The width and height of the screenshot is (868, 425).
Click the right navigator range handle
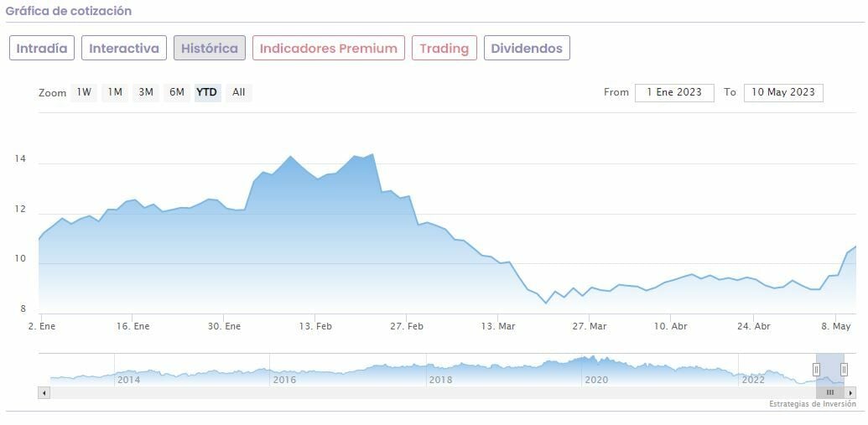[844, 370]
